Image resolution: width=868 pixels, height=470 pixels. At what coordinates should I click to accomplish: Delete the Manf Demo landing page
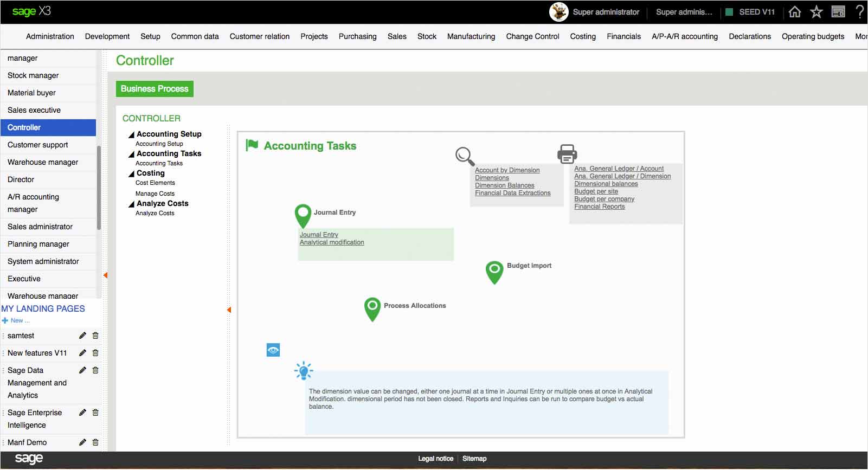pyautogui.click(x=95, y=442)
